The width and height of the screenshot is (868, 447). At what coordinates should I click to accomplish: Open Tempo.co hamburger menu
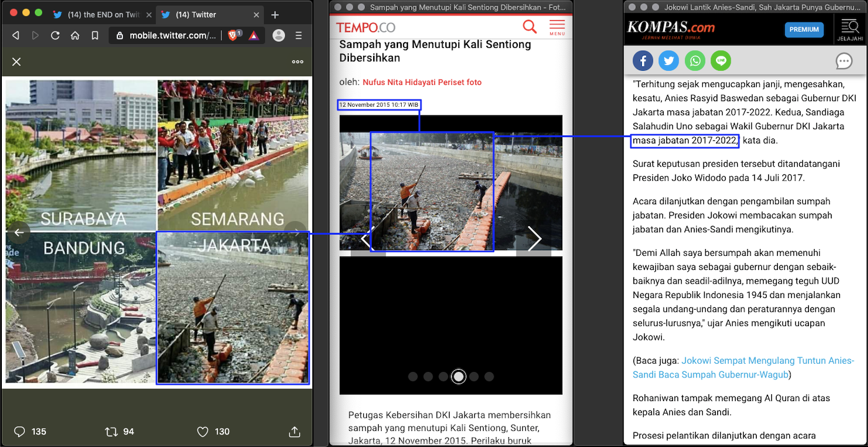pyautogui.click(x=557, y=27)
